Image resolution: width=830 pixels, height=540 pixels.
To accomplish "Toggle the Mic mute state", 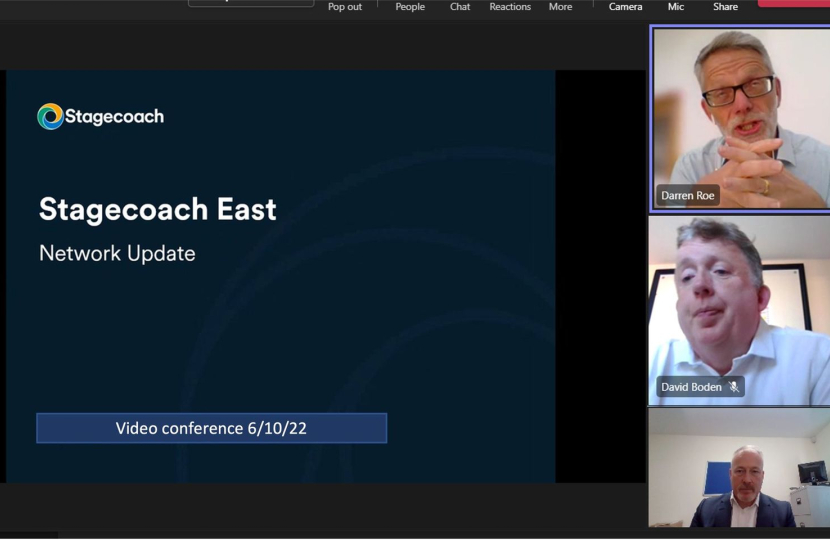I will pos(675,7).
